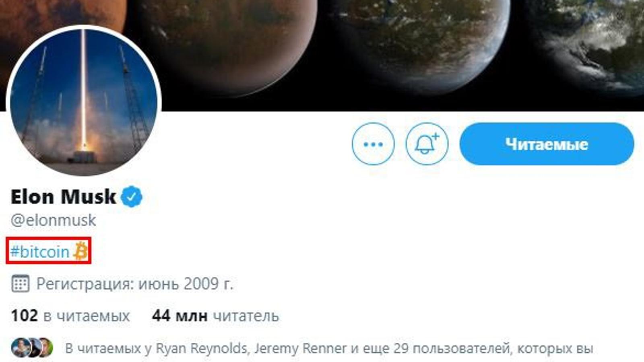Screen dimensions: 644x362
Task: Click the calendar registration icon
Action: tap(20, 284)
